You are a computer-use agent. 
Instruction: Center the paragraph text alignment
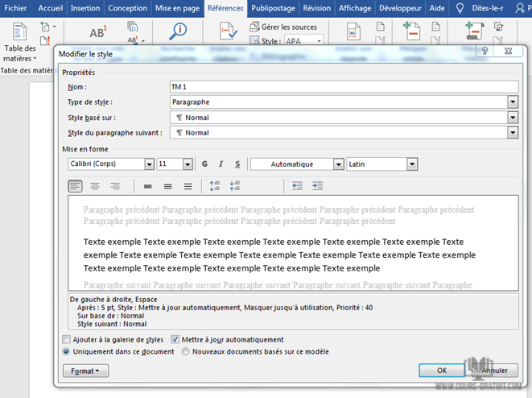point(95,186)
